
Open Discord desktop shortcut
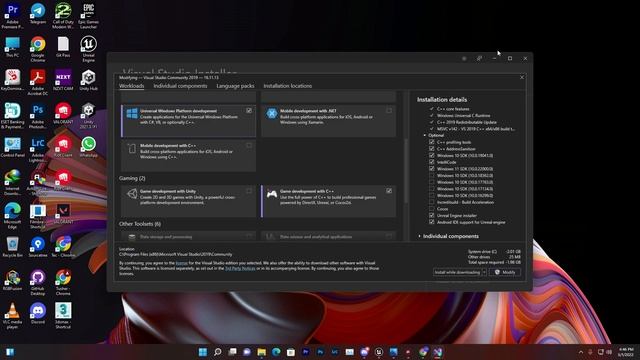pyautogui.click(x=38, y=313)
